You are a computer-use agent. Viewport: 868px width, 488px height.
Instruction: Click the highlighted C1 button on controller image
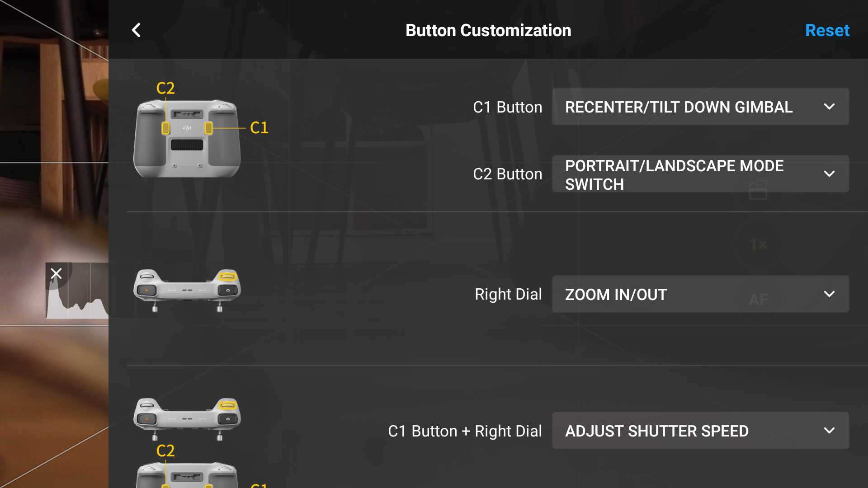(x=208, y=128)
